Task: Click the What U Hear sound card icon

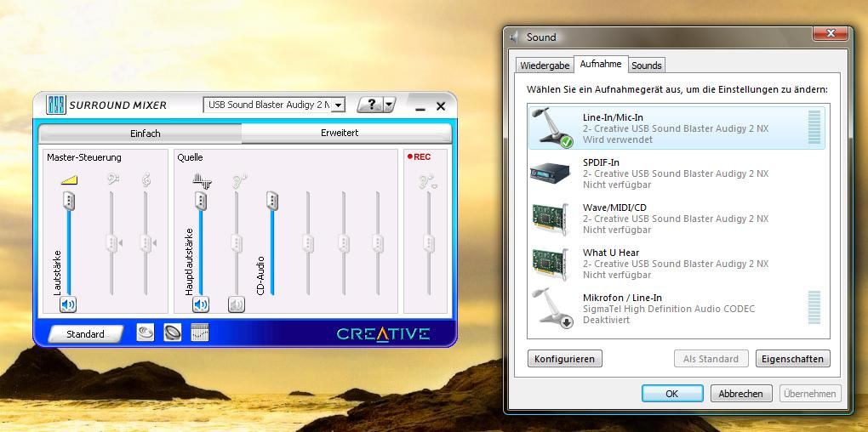Action: [551, 264]
